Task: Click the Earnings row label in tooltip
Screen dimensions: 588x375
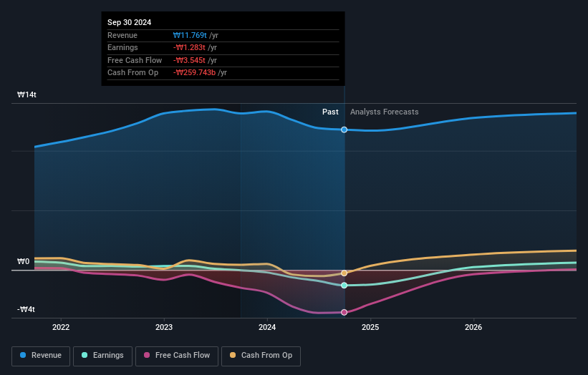Action: click(x=122, y=47)
